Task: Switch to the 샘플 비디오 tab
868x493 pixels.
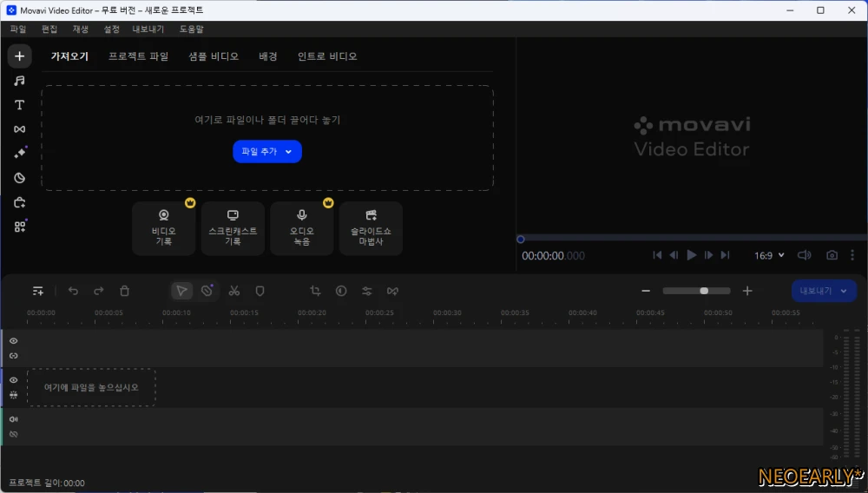Action: pyautogui.click(x=214, y=56)
